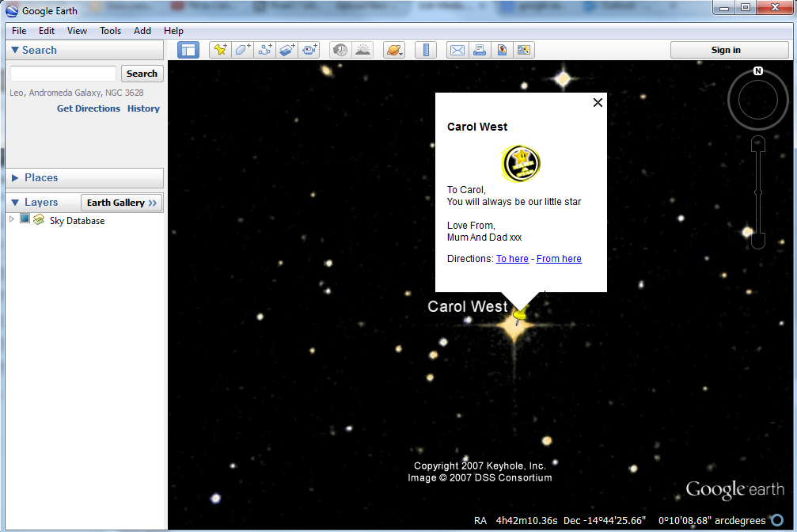797x532 pixels.
Task: Click in the search input field
Action: coord(63,74)
